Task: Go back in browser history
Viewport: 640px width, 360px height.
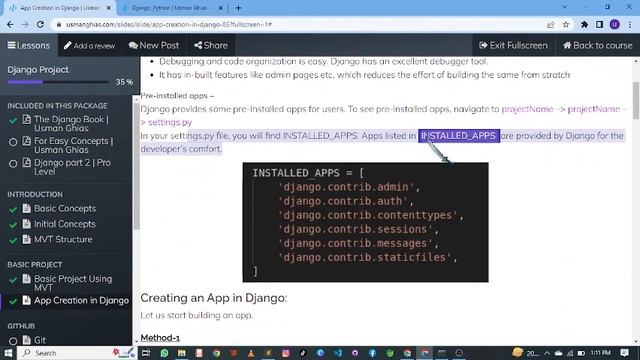Action: pos(11,24)
